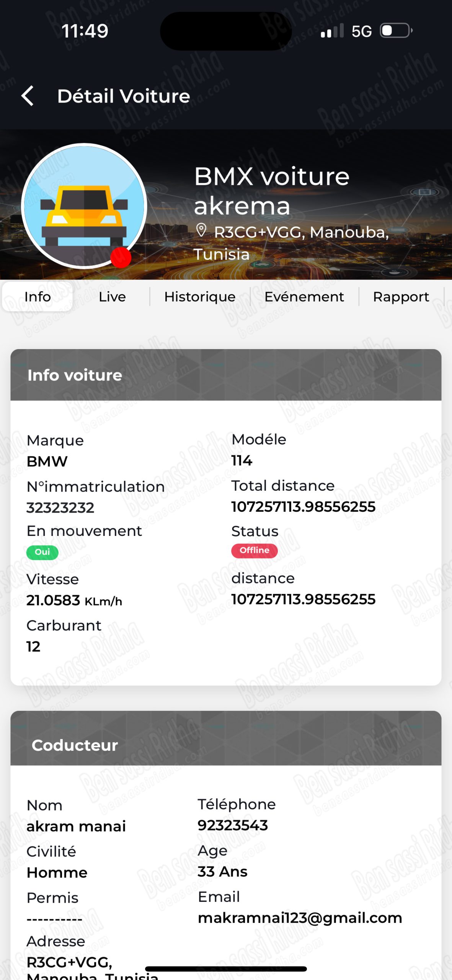
Task: Switch to the Rapport tab
Action: (x=401, y=297)
